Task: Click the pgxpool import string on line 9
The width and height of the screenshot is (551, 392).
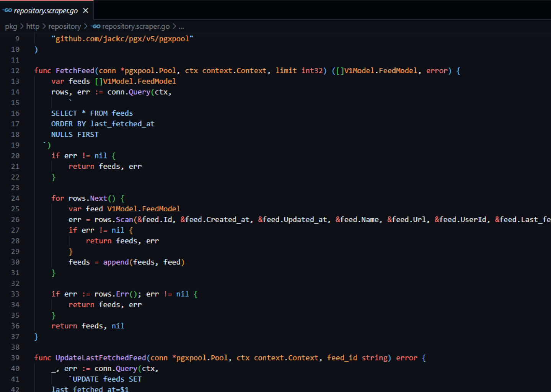Action: [122, 38]
